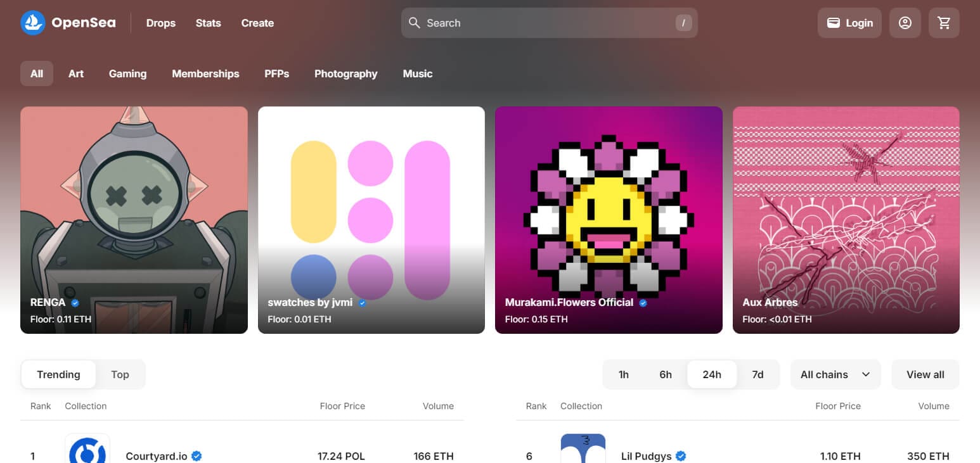
Task: Switch to the Photography category
Action: pyautogui.click(x=345, y=73)
